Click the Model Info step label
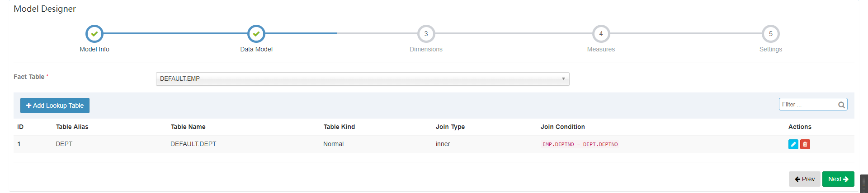The image size is (868, 193). point(94,49)
